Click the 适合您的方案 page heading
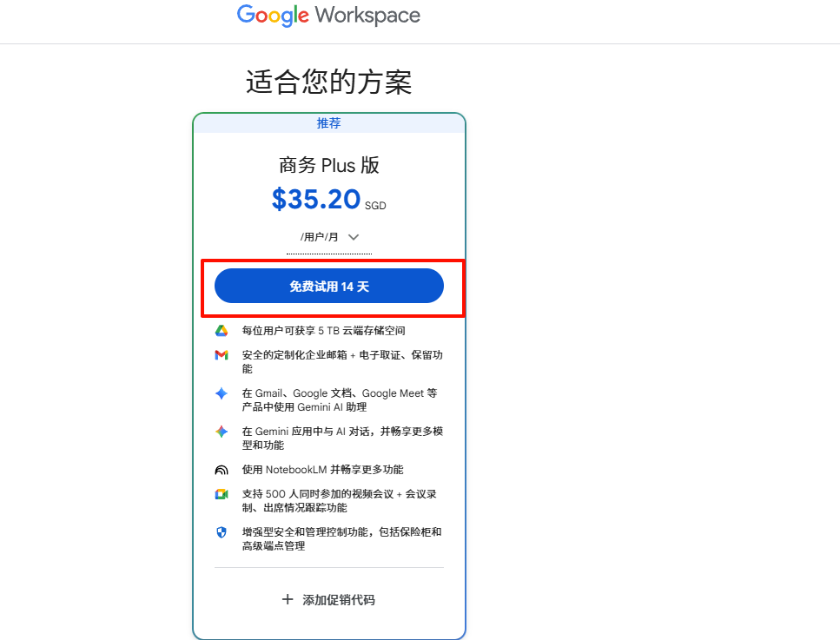The width and height of the screenshot is (840, 640). (x=327, y=81)
